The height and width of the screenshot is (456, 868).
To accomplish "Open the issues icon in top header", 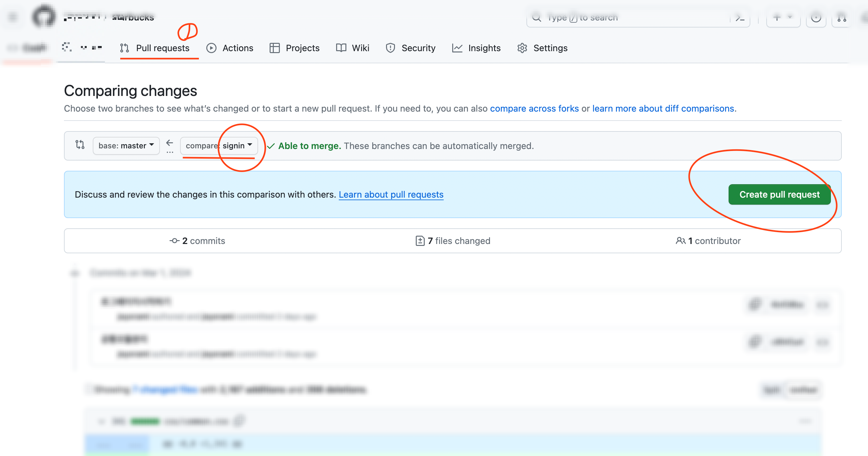I will tap(816, 18).
